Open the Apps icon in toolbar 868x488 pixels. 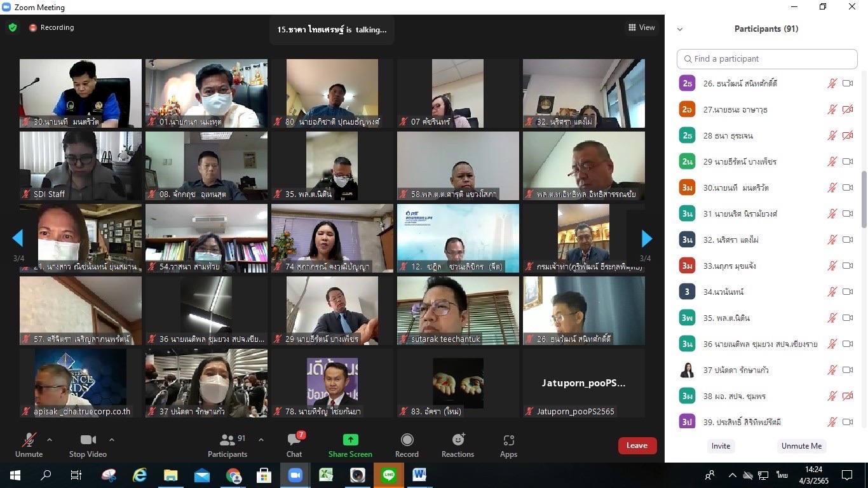(508, 440)
